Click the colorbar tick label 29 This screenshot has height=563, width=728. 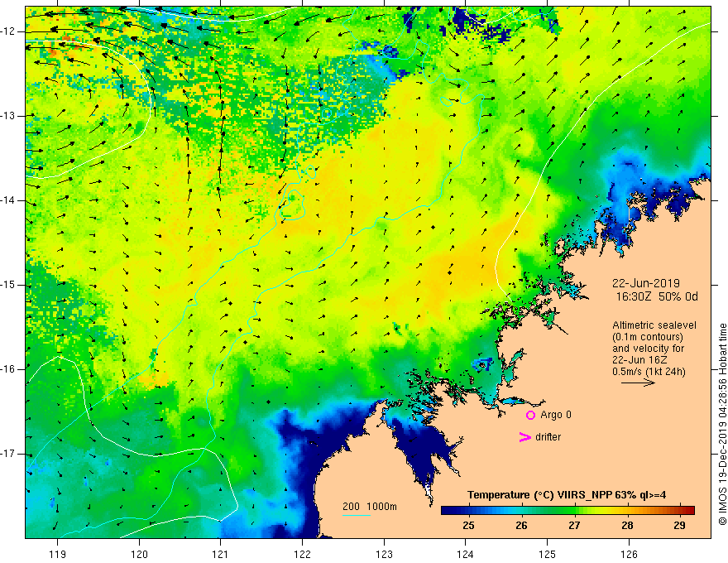[679, 526]
